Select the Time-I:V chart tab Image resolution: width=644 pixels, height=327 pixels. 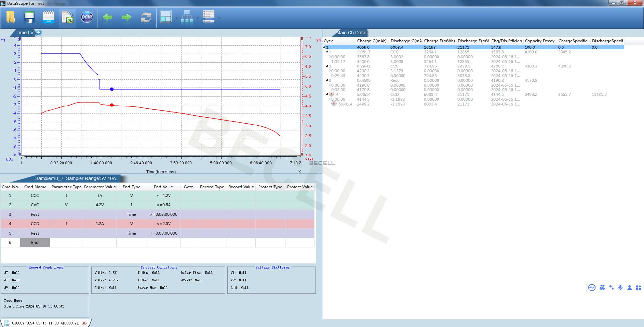click(25, 32)
